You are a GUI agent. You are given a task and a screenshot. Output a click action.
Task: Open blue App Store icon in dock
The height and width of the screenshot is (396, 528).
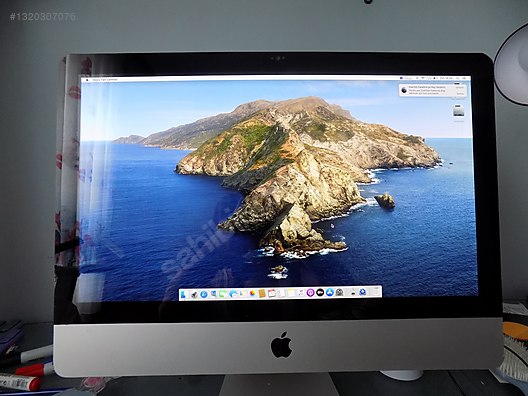coord(330,292)
